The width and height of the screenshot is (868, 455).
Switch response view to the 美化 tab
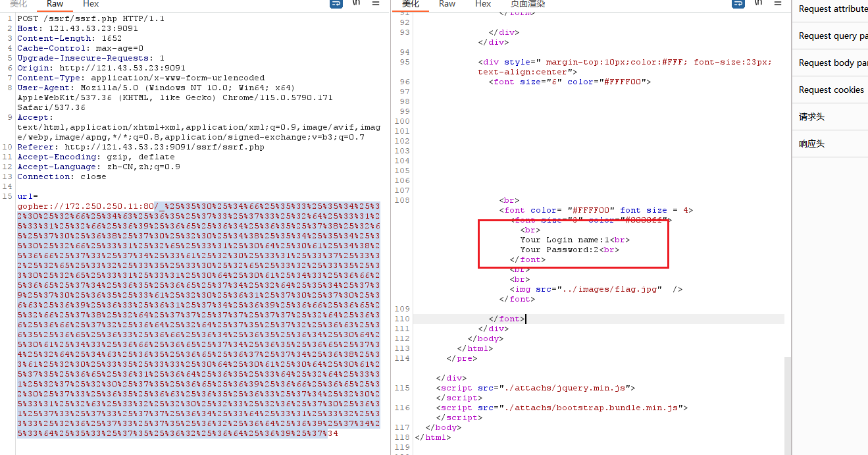[410, 4]
